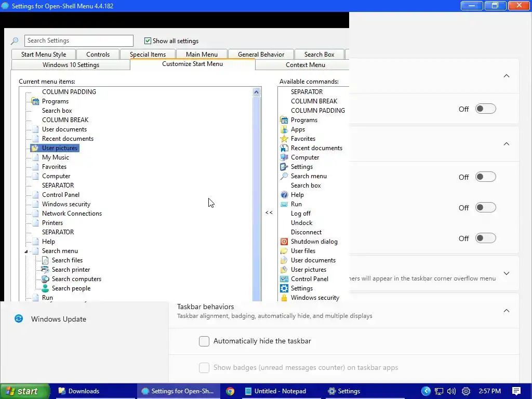Toggle the fourth Off switch in the Settings window

coord(486,238)
